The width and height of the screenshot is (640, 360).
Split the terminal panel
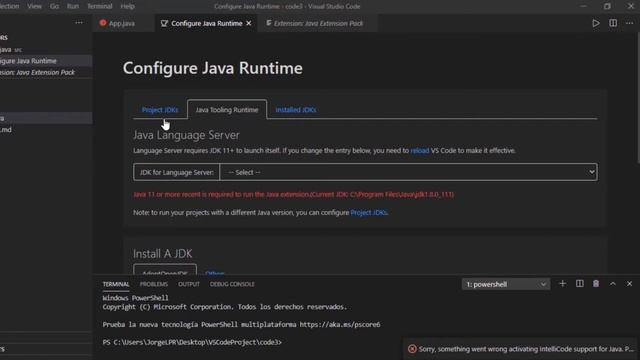click(580, 284)
